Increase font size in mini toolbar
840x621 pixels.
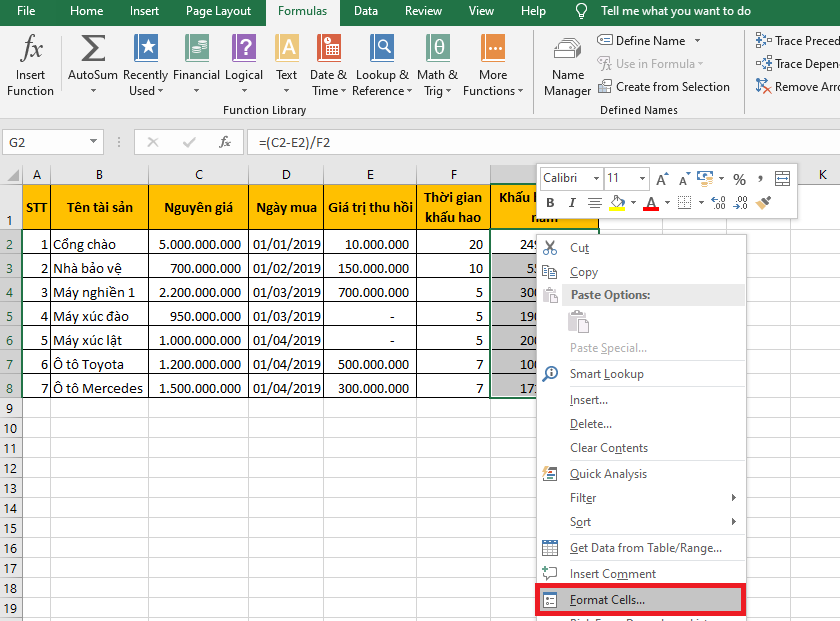click(x=661, y=179)
